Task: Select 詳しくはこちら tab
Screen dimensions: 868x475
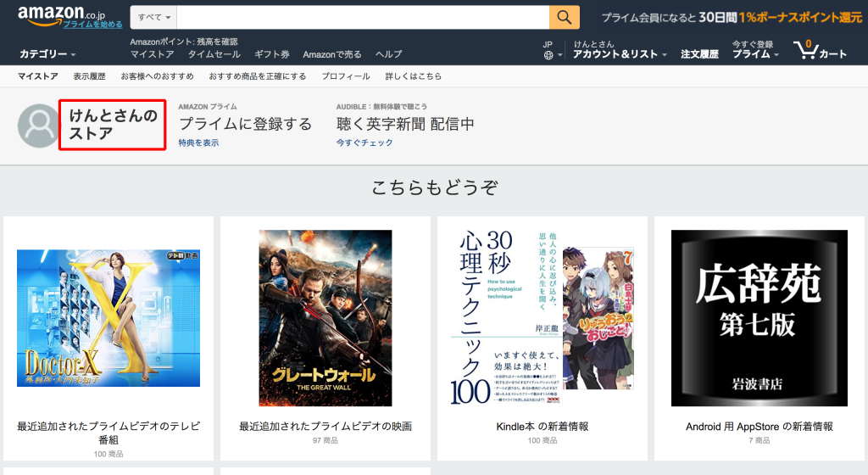Action: [x=414, y=76]
